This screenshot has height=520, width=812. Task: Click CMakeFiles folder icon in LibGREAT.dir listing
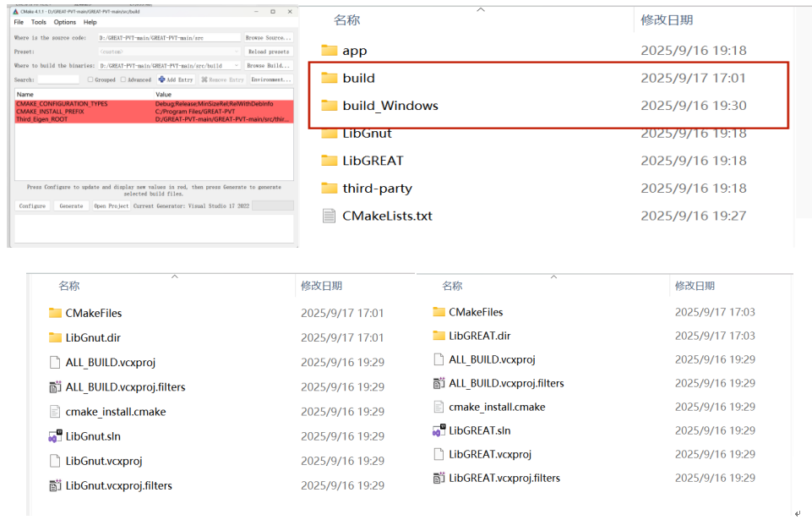pos(439,312)
